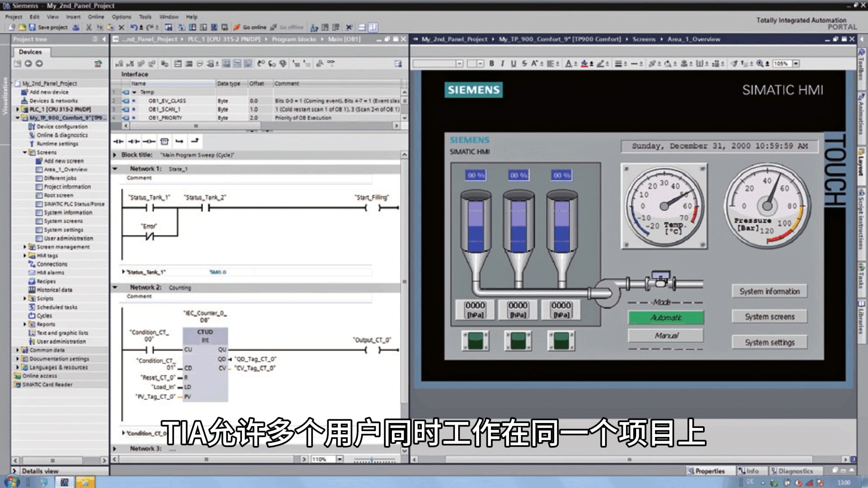The height and width of the screenshot is (488, 868).
Task: Click the close branch icon in LAD toolbar
Action: [x=195, y=141]
